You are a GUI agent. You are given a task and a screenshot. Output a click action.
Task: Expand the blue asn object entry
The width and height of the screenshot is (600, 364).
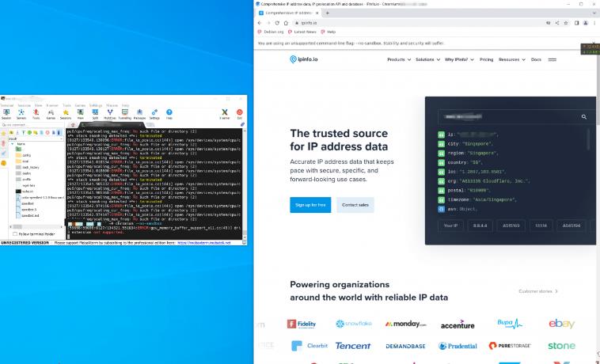click(441, 209)
